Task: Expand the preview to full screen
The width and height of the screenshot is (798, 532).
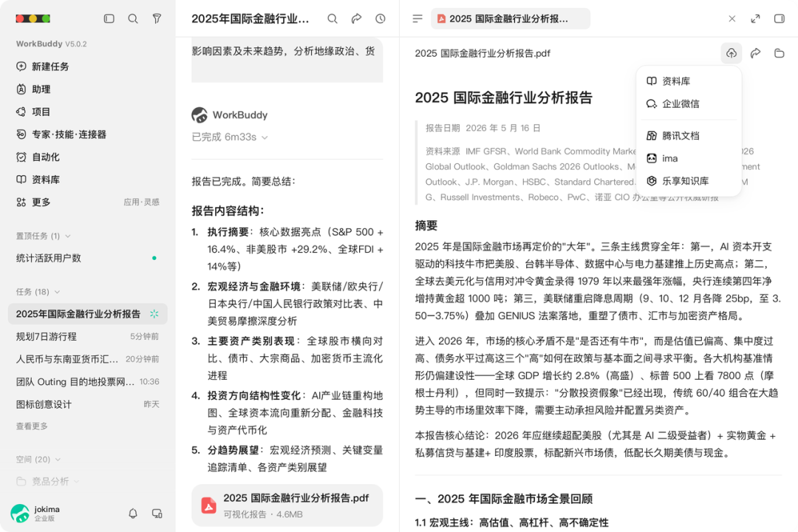Action: click(x=755, y=18)
